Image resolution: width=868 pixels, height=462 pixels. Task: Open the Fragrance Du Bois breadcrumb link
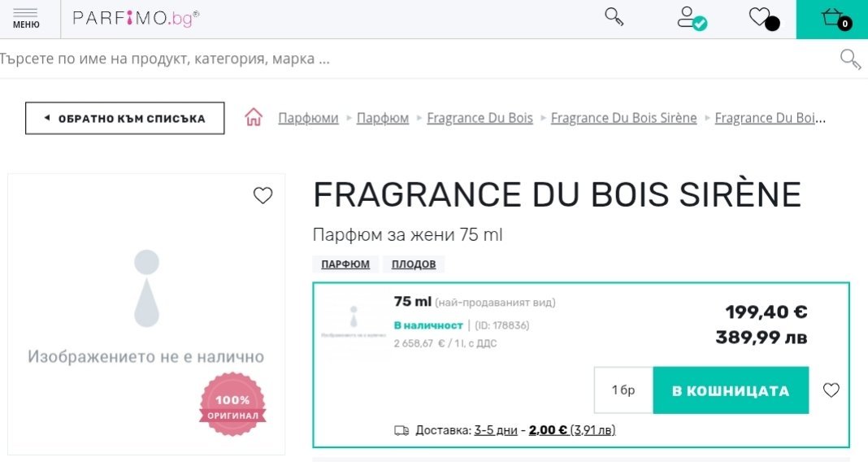[480, 118]
